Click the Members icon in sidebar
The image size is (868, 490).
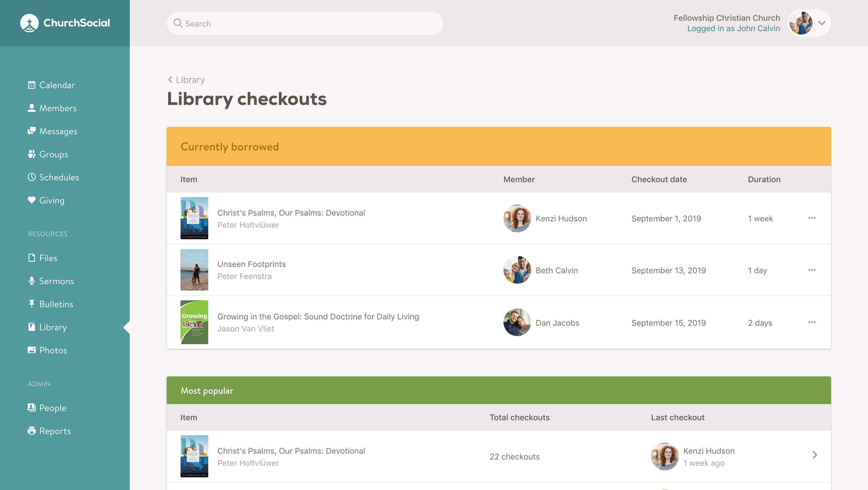(32, 108)
